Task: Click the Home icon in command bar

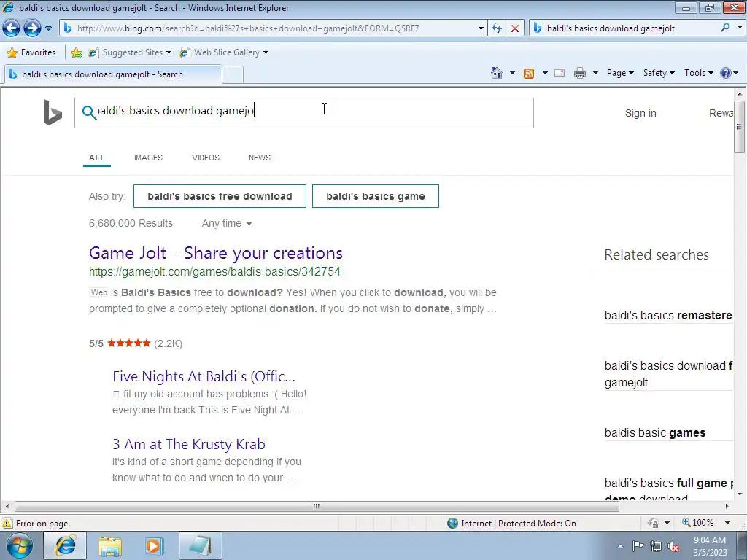Action: tap(496, 73)
